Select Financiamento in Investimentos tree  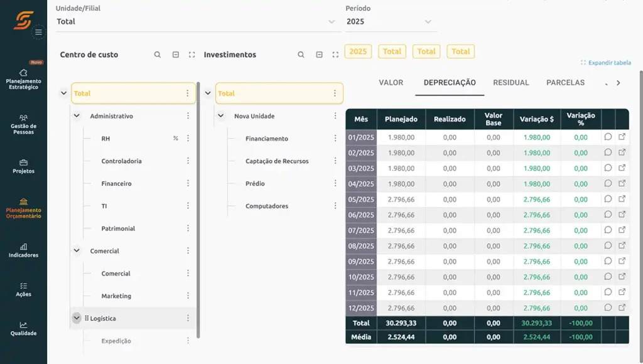pos(266,139)
